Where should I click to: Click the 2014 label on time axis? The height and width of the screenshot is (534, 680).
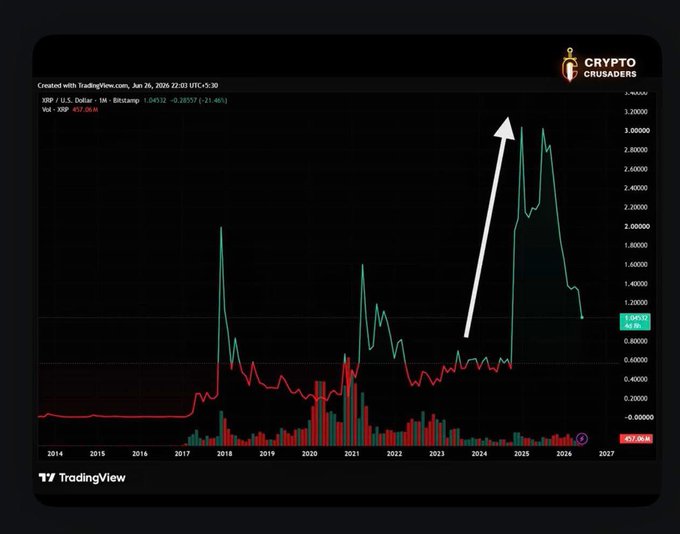(x=55, y=454)
